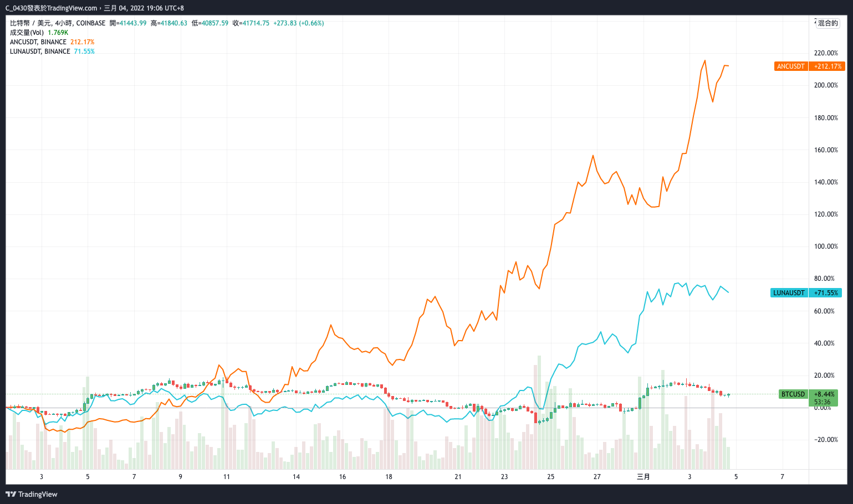This screenshot has height=504, width=853.
Task: Click the 成交量(Vol) indicator legend
Action: pos(39,33)
